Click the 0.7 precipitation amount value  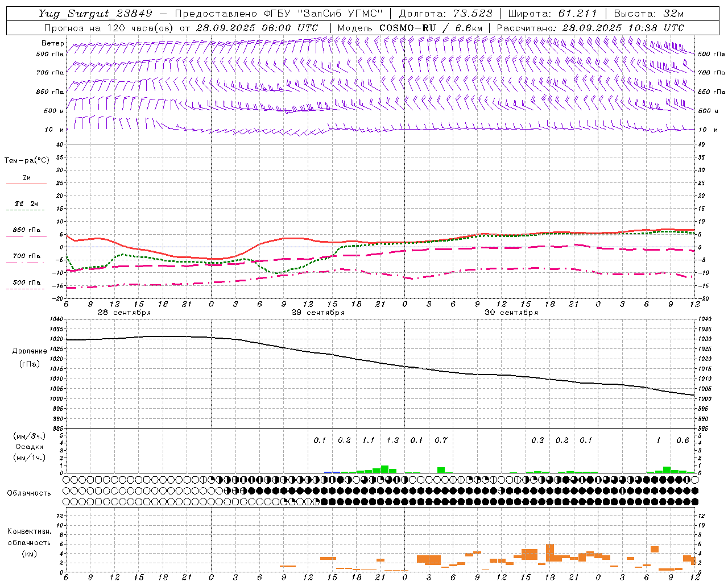(441, 440)
